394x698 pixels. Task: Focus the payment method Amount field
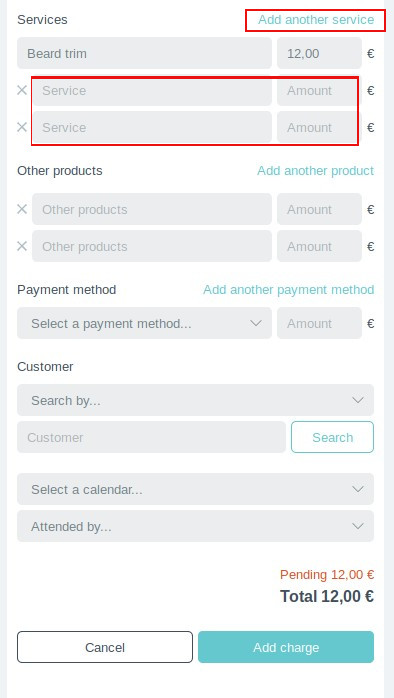tap(319, 323)
